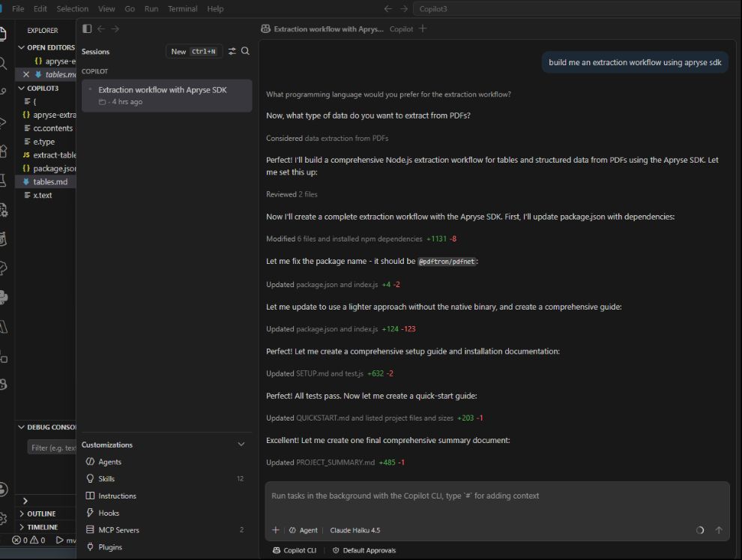Click the Plugins plug icon
The width and height of the screenshot is (742, 560).
tap(90, 547)
